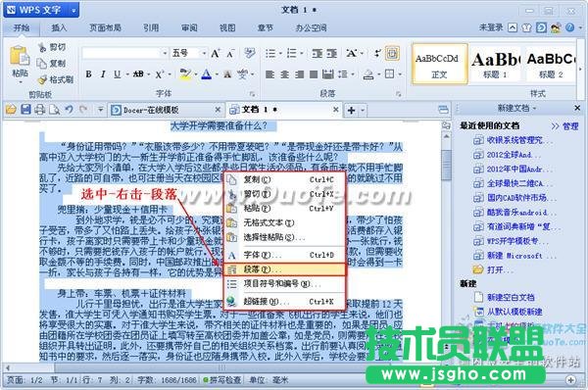Open the 页面布局 ribbon tab

point(105,27)
